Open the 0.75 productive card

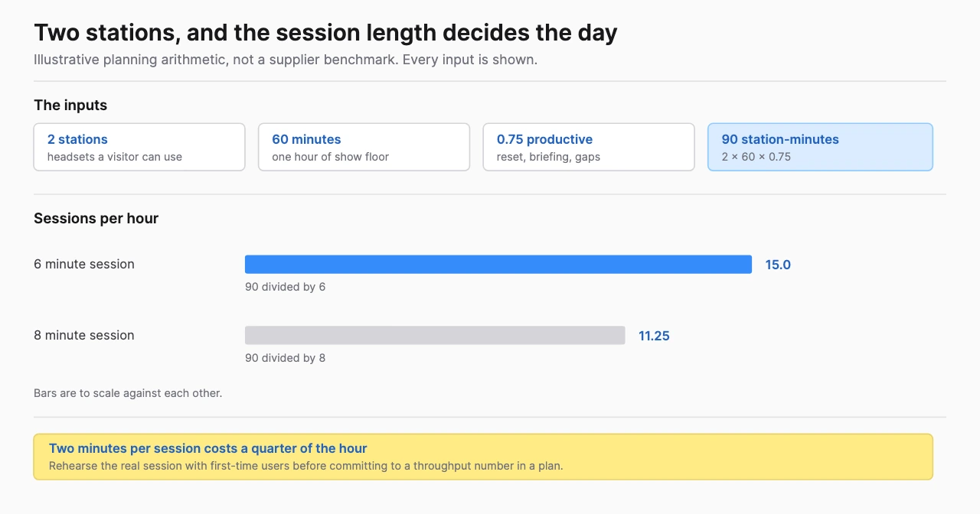coord(589,147)
